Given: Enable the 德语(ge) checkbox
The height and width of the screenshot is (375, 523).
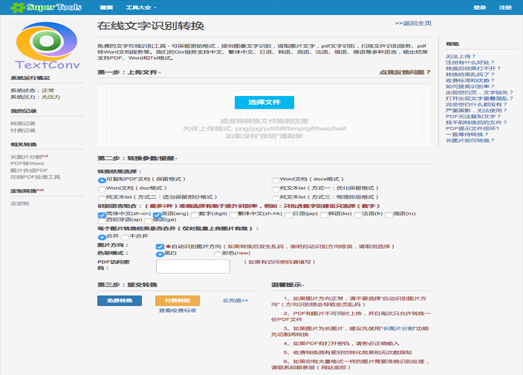Looking at the screenshot, I should pyautogui.click(x=148, y=221).
